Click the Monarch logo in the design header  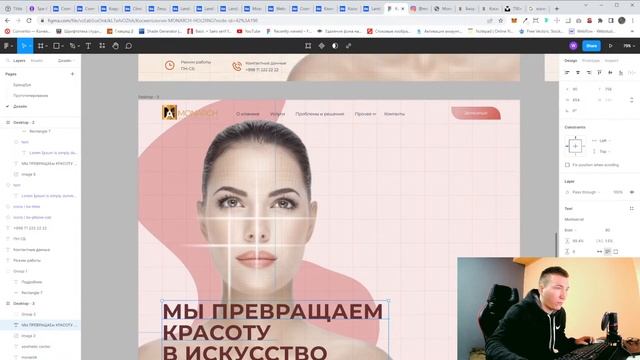(x=189, y=112)
